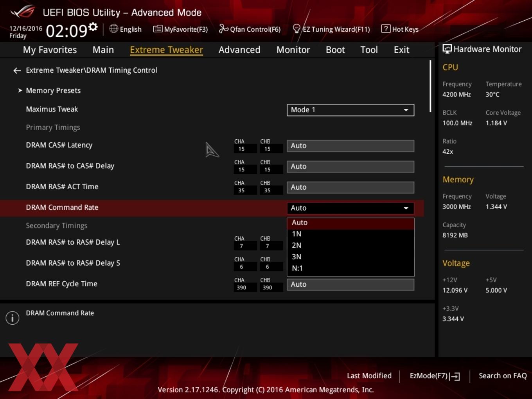This screenshot has height=399, width=532.
Task: Choose Auto in the Command Rate list
Action: click(350, 223)
